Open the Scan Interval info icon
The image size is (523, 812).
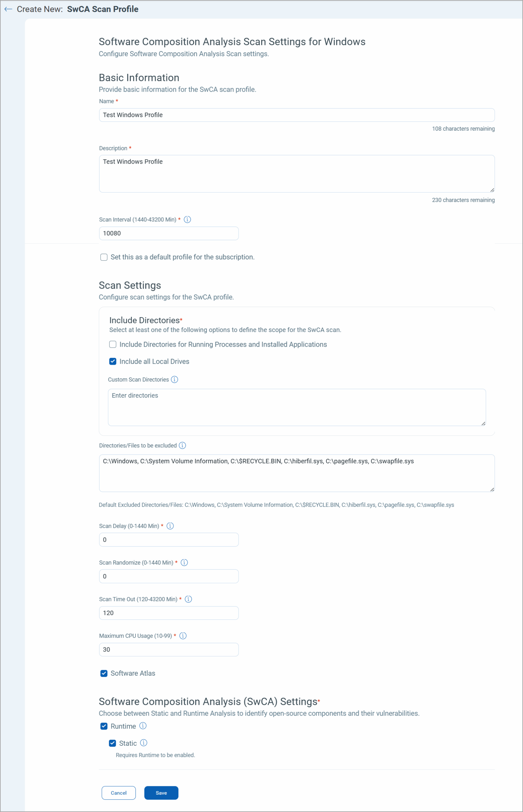[x=187, y=219]
